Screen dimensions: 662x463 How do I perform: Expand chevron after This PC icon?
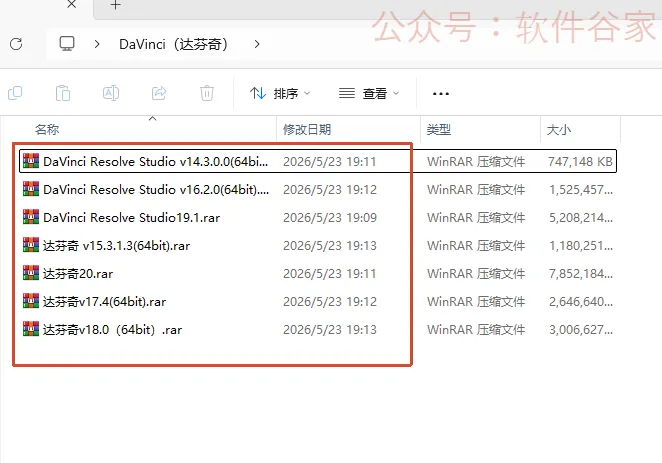[97, 44]
